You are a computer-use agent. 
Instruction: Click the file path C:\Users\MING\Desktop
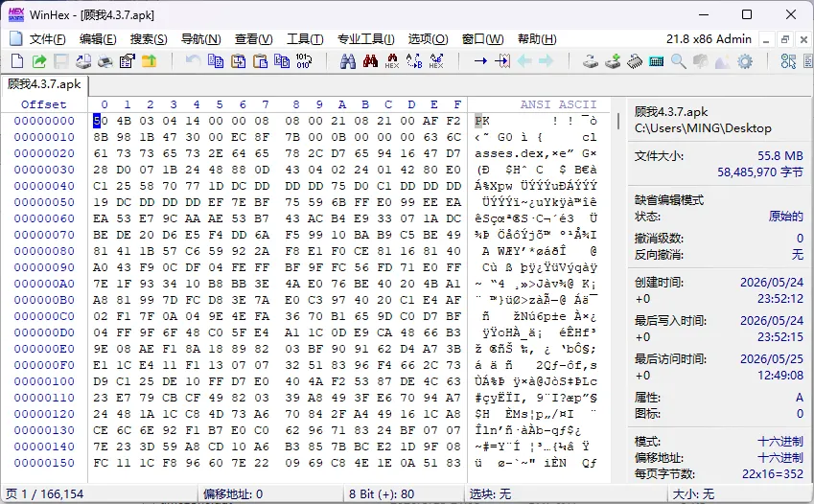click(x=703, y=128)
